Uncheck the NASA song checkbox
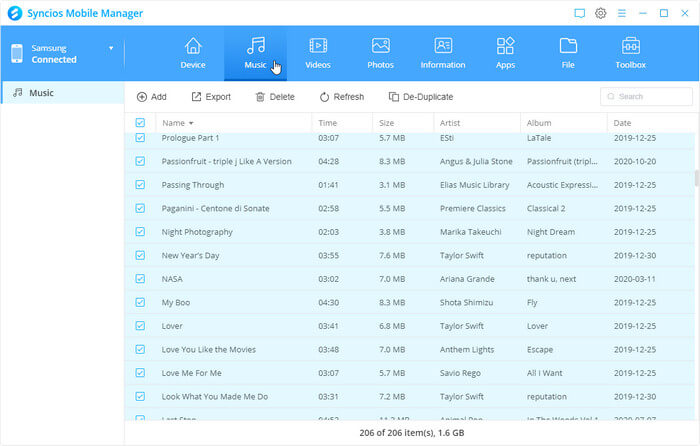This screenshot has height=446, width=700. click(x=140, y=279)
